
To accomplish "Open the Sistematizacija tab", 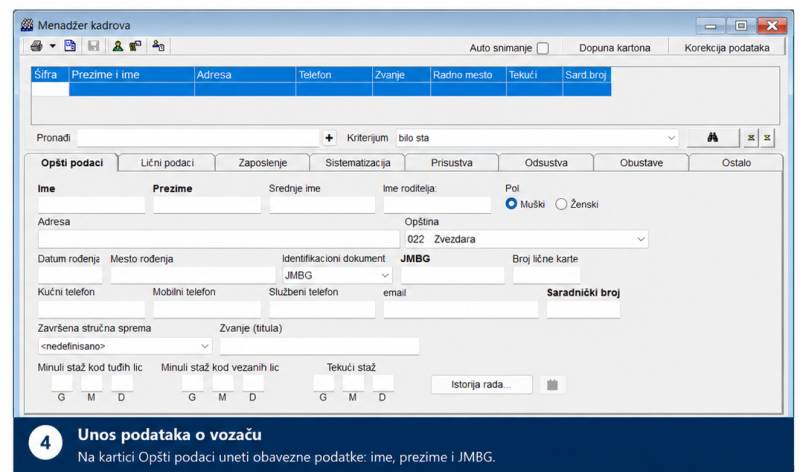I will pyautogui.click(x=358, y=163).
